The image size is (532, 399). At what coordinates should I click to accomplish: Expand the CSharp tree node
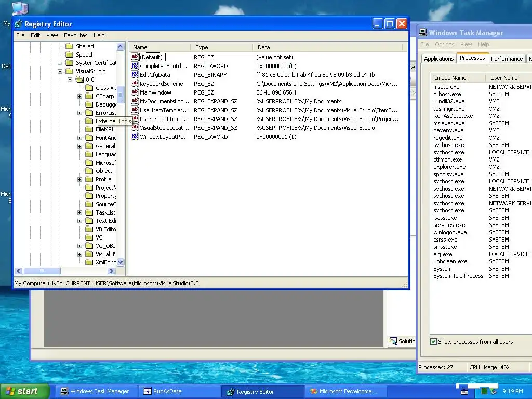coord(79,96)
